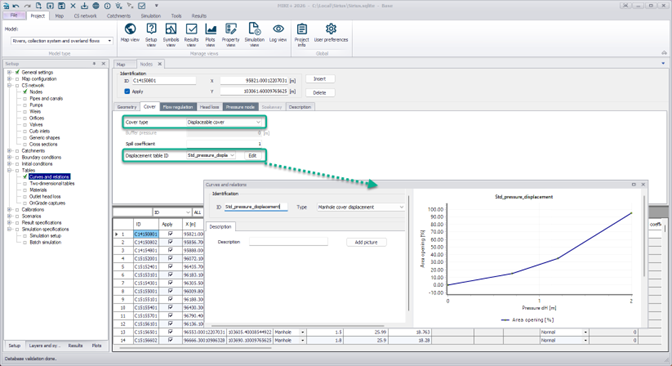
Task: Open Simulation view from the ribbon
Action: [254, 34]
